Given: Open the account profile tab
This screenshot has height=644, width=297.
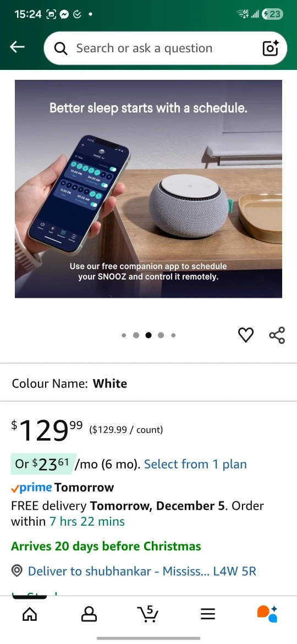Looking at the screenshot, I should coord(89,614).
